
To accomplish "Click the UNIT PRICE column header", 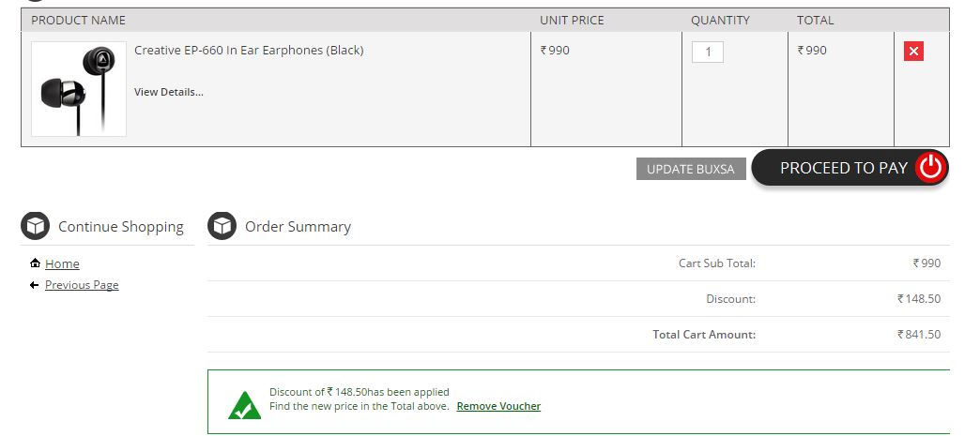I will click(572, 20).
